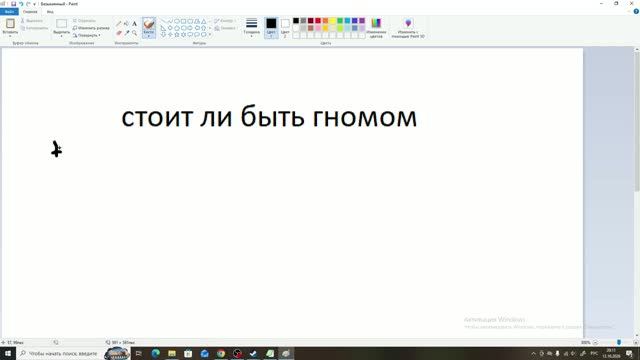The height and width of the screenshot is (360, 640).
Task: Switch to the View (Вид) tab
Action: tap(50, 12)
